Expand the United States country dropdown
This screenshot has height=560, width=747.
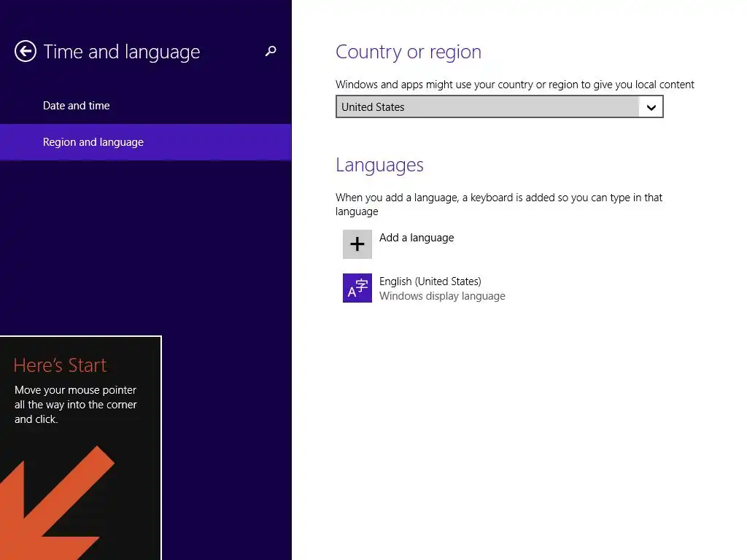(x=499, y=106)
